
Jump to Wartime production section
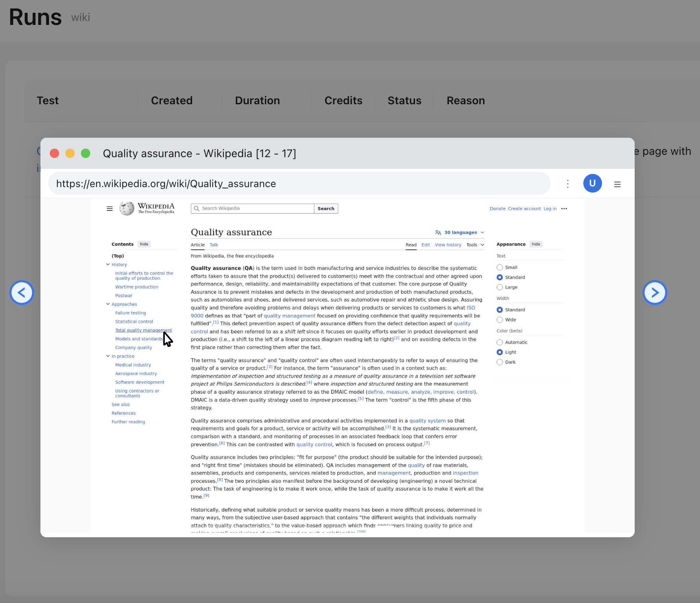(136, 287)
